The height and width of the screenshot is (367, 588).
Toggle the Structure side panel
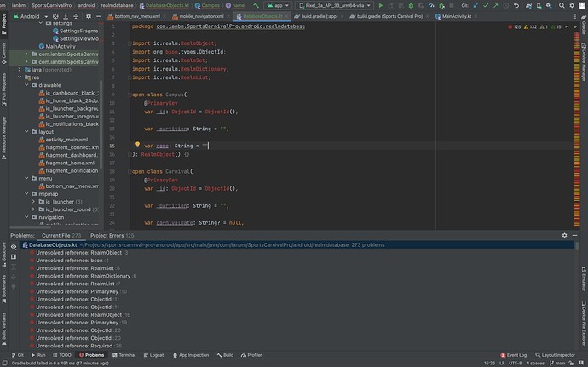pyautogui.click(x=3, y=253)
